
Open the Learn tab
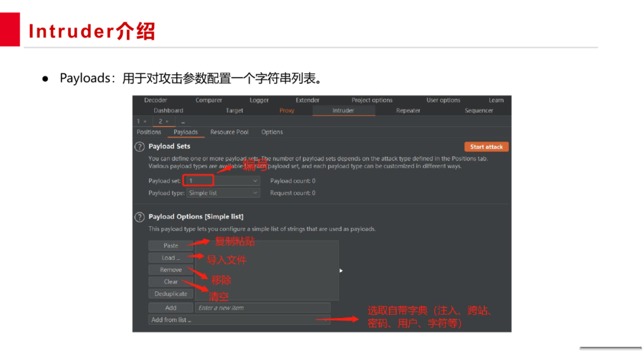[496, 100]
